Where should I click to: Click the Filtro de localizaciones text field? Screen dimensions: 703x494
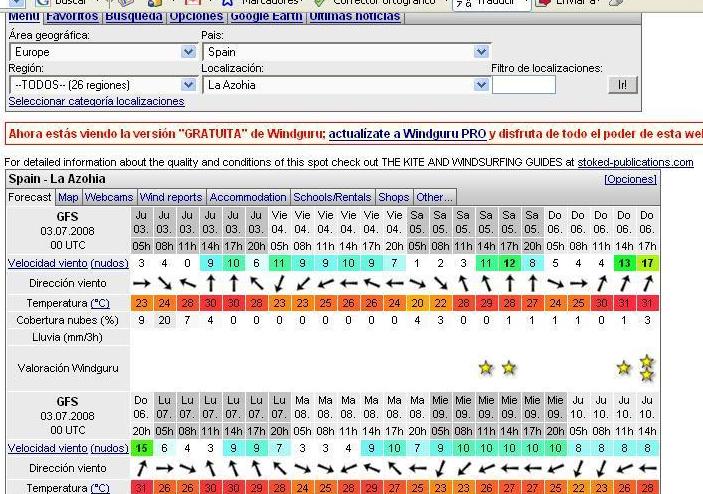524,85
